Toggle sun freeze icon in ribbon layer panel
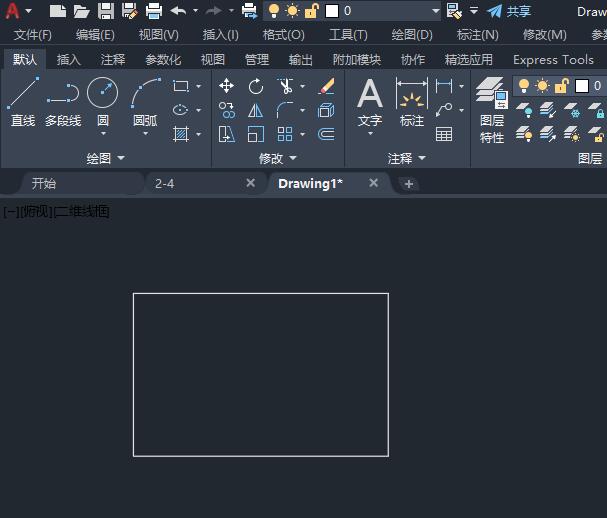 pos(542,86)
